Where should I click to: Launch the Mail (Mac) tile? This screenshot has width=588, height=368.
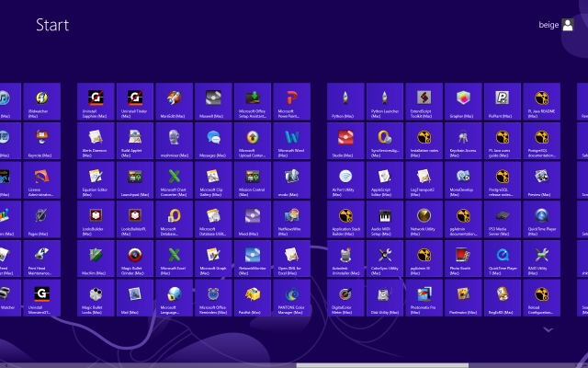[x=135, y=298]
